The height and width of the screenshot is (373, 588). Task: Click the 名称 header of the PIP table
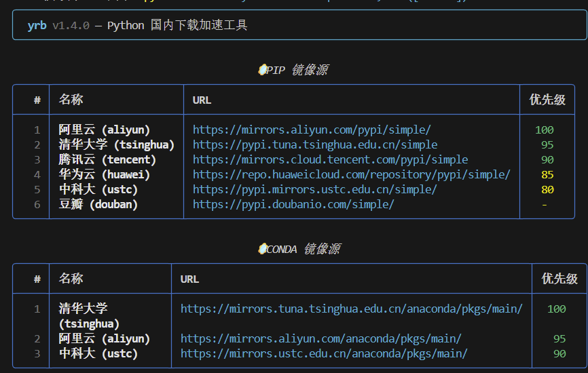click(x=71, y=100)
